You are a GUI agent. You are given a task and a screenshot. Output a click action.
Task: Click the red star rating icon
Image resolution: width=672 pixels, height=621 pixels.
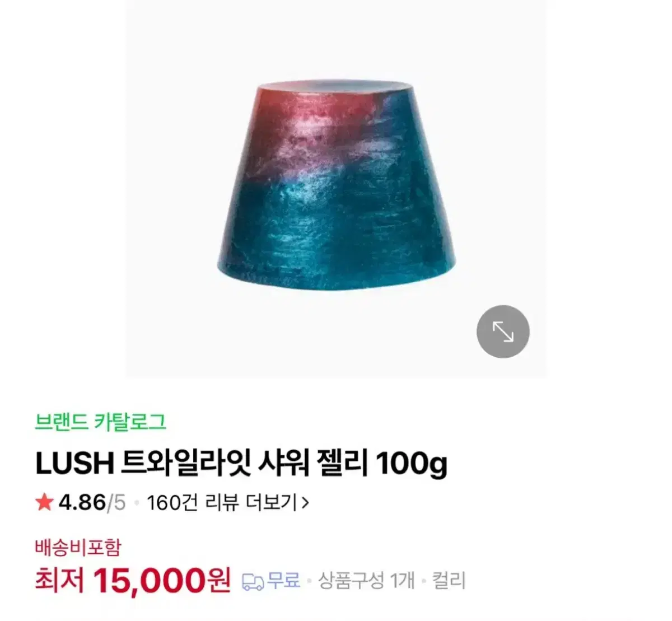[44, 502]
